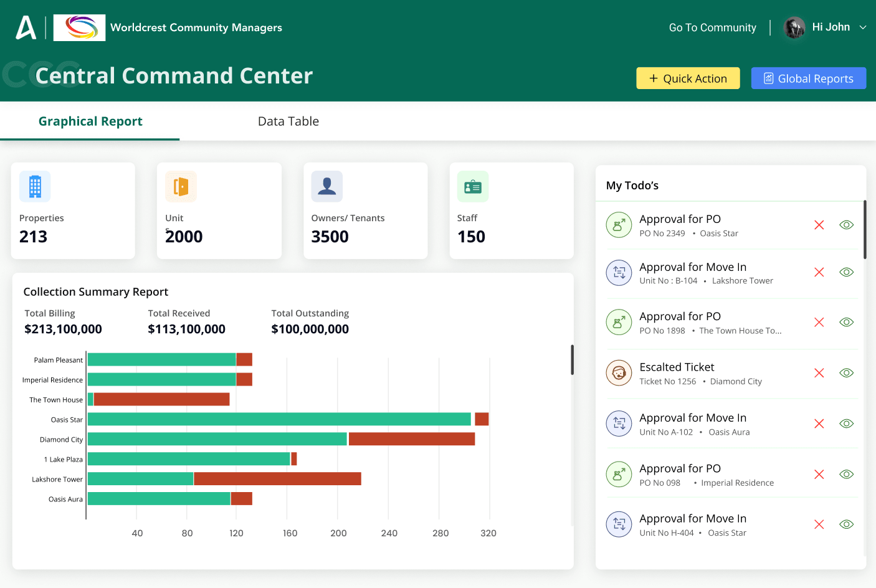View Ticket No 1256 via eye icon
This screenshot has height=588, width=876.
pyautogui.click(x=846, y=373)
